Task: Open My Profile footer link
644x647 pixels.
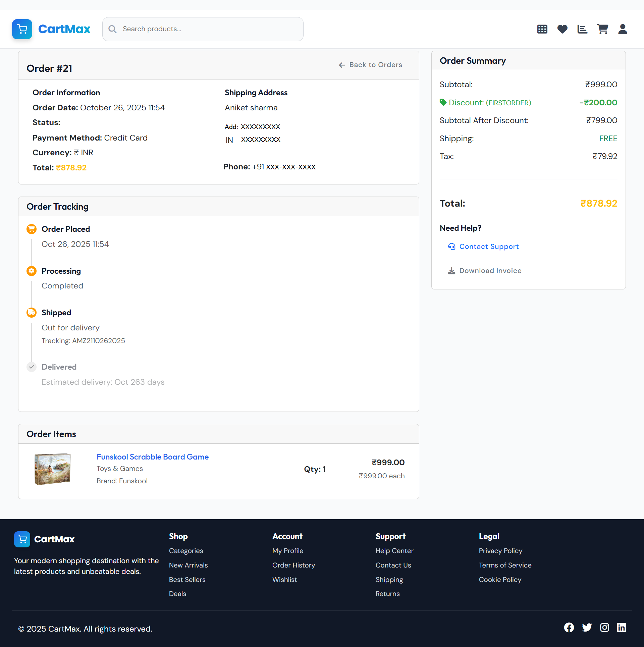Action: (x=288, y=551)
